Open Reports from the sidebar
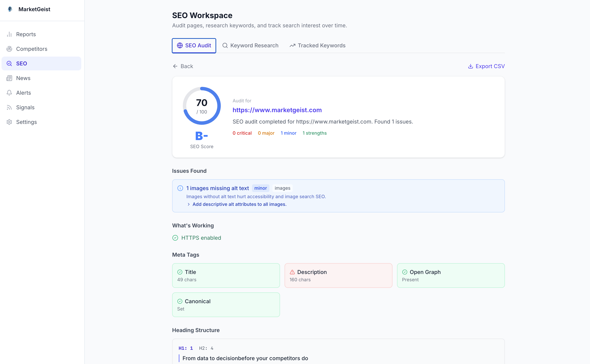The height and width of the screenshot is (364, 590). coord(26,34)
